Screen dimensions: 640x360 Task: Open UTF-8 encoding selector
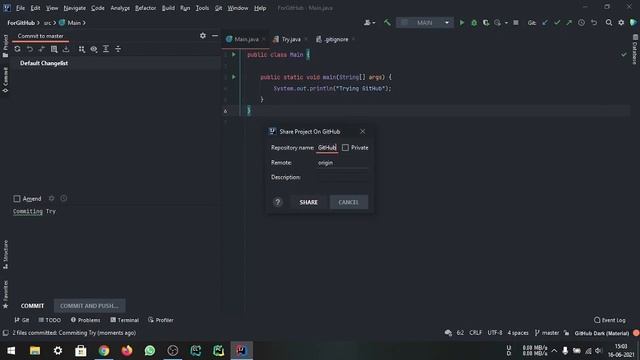click(495, 333)
